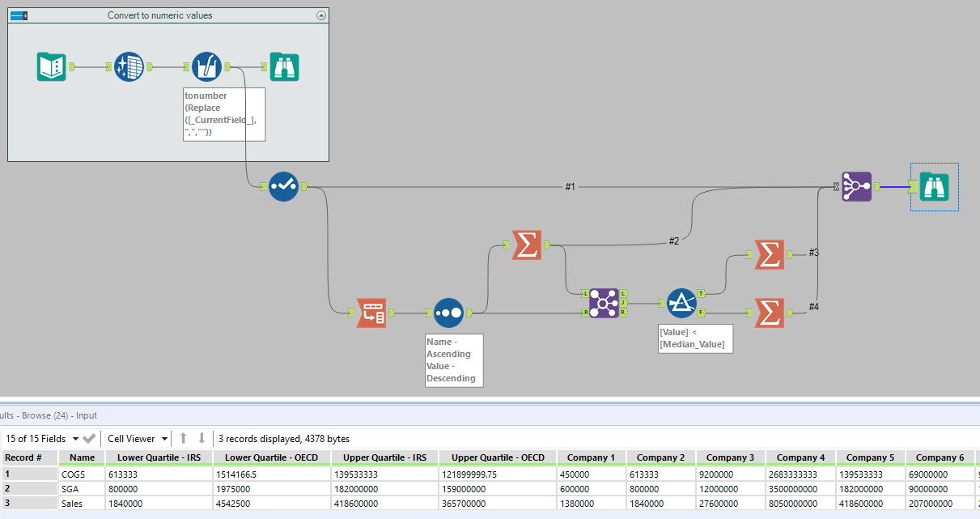
Task: Select the Sort tool with Name Ascending annotation
Action: [x=448, y=313]
